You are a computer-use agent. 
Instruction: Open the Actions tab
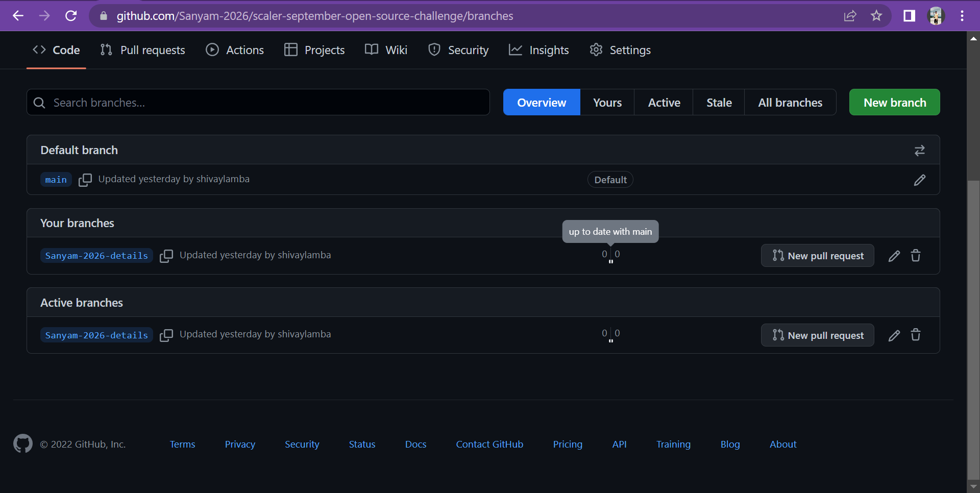pos(234,50)
